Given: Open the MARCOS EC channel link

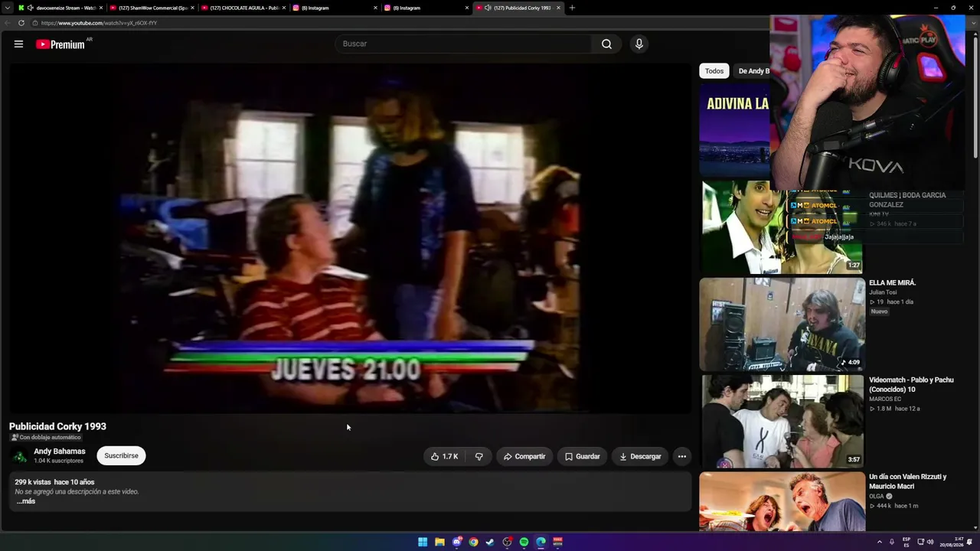Looking at the screenshot, I should [x=885, y=399].
